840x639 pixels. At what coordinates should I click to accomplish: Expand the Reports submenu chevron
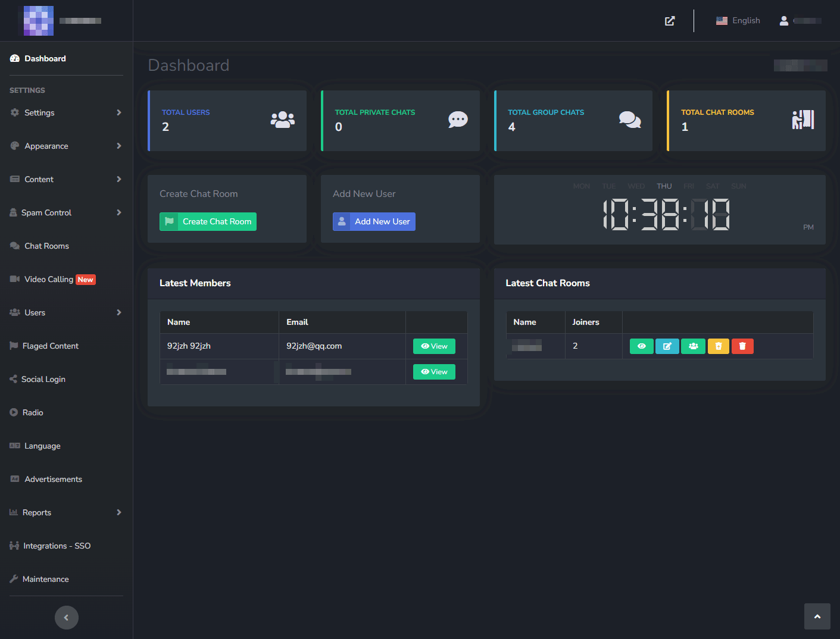pos(119,512)
